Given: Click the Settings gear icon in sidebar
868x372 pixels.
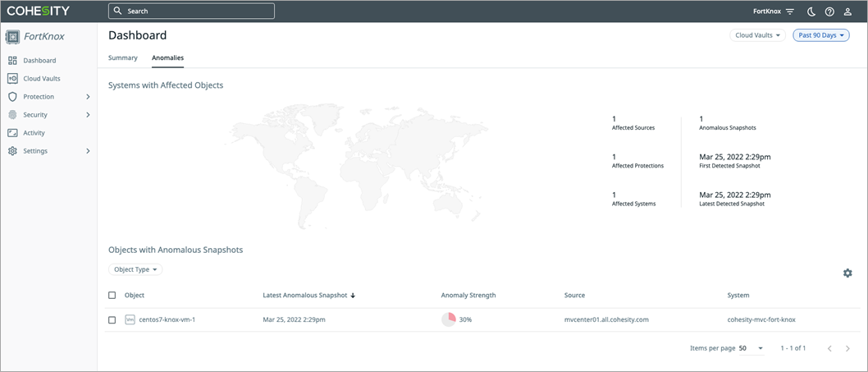Looking at the screenshot, I should (x=13, y=151).
